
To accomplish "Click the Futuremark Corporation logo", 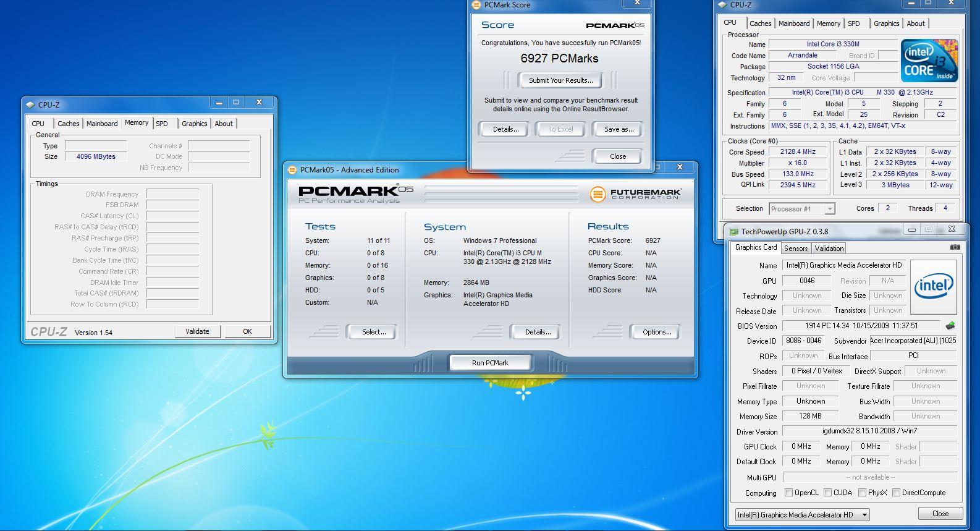I will 636,194.
